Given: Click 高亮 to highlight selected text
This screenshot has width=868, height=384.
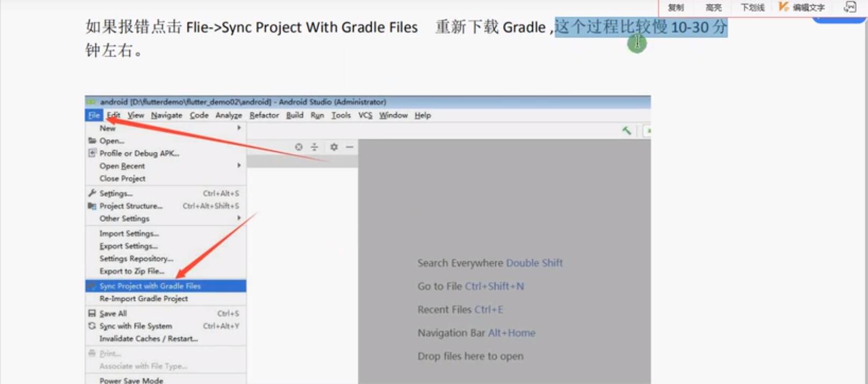Looking at the screenshot, I should tap(713, 8).
